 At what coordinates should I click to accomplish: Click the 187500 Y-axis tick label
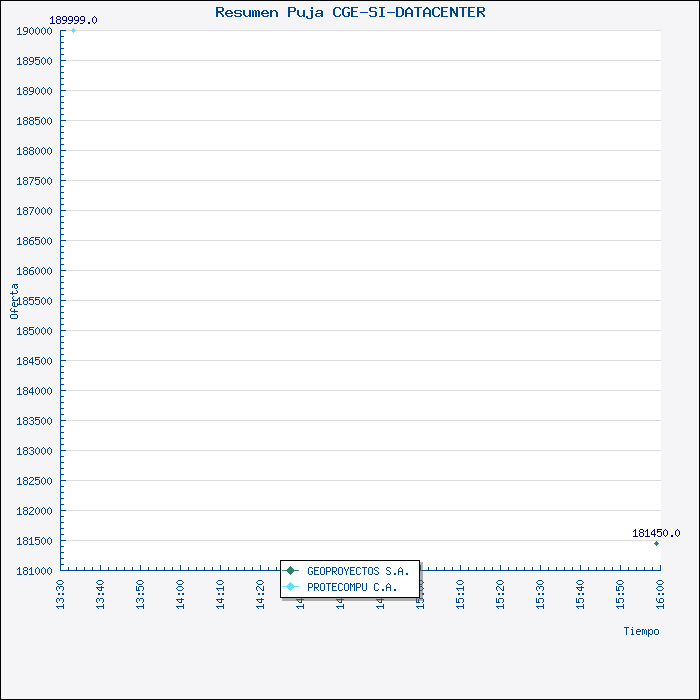pos(34,181)
